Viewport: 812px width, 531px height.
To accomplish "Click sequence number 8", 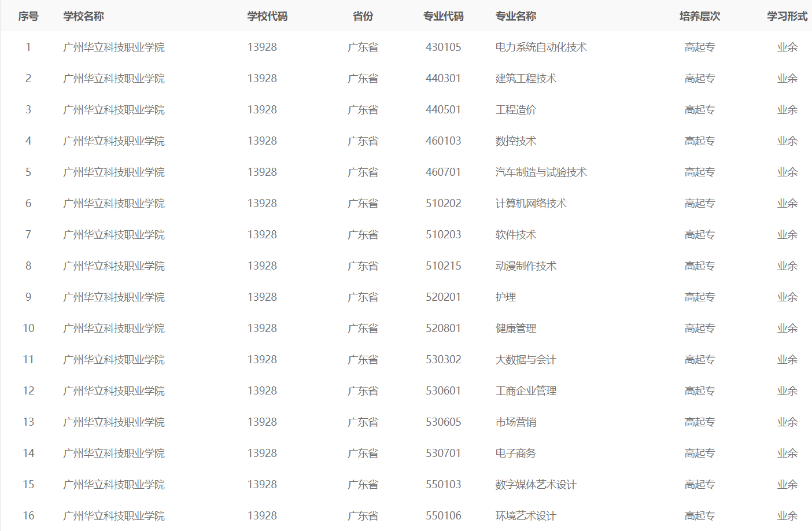I will (28, 266).
